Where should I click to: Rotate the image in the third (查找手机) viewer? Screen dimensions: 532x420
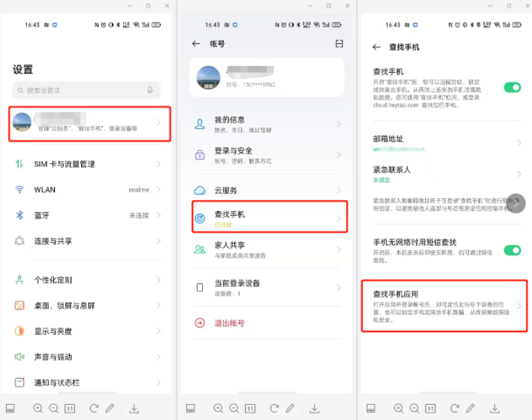(455, 408)
